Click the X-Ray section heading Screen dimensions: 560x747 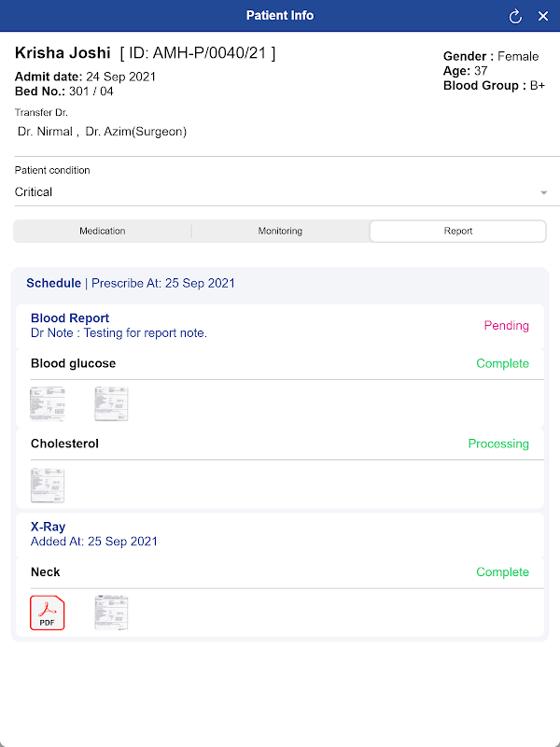click(49, 527)
